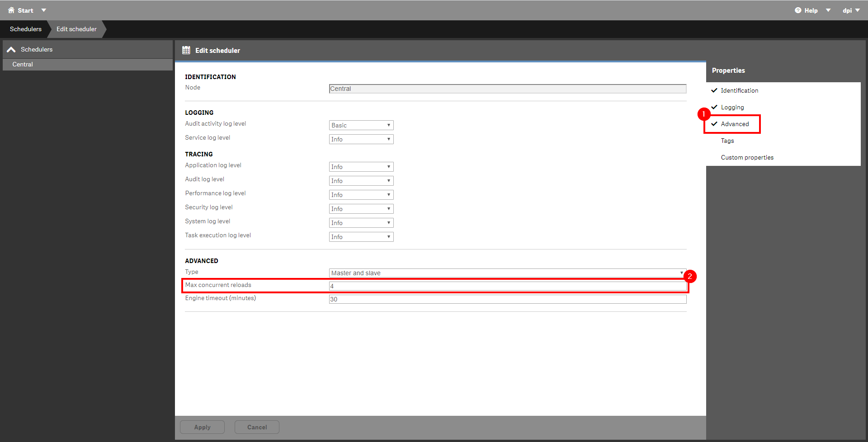Open the Start dropdown arrow
Image resolution: width=868 pixels, height=442 pixels.
pyautogui.click(x=44, y=10)
